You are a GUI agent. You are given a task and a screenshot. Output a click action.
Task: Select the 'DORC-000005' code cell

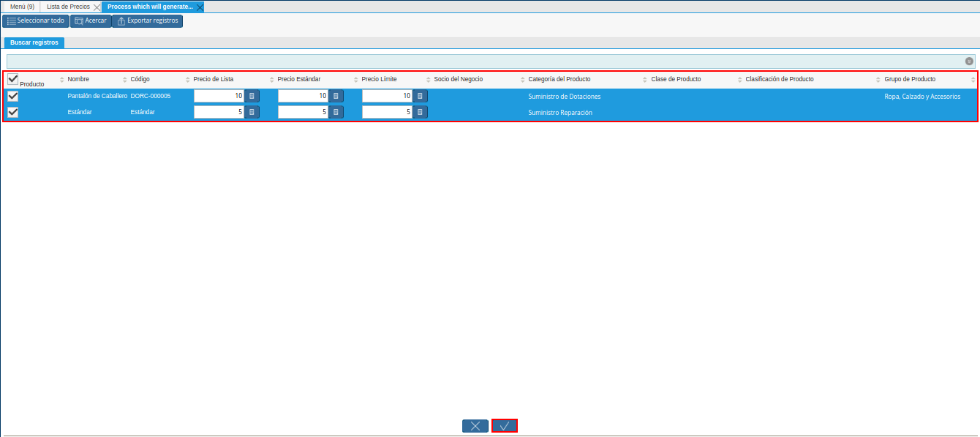pos(151,96)
